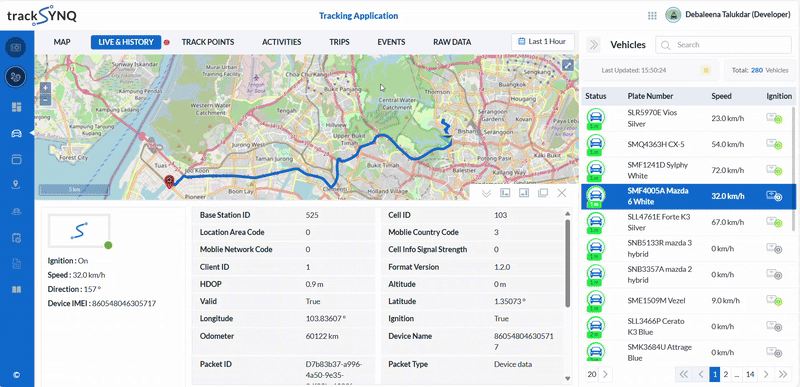800x387 pixels.
Task: Go to page 14 of vehicles
Action: click(749, 374)
